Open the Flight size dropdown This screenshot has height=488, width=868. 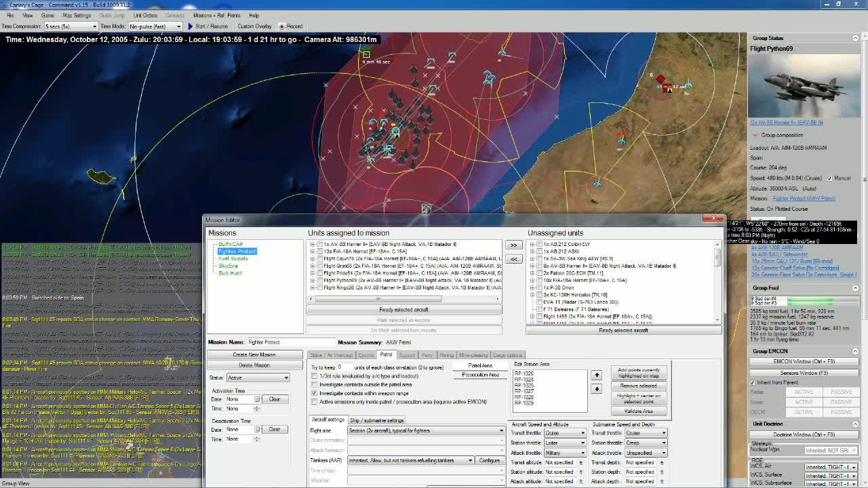pyautogui.click(x=426, y=430)
